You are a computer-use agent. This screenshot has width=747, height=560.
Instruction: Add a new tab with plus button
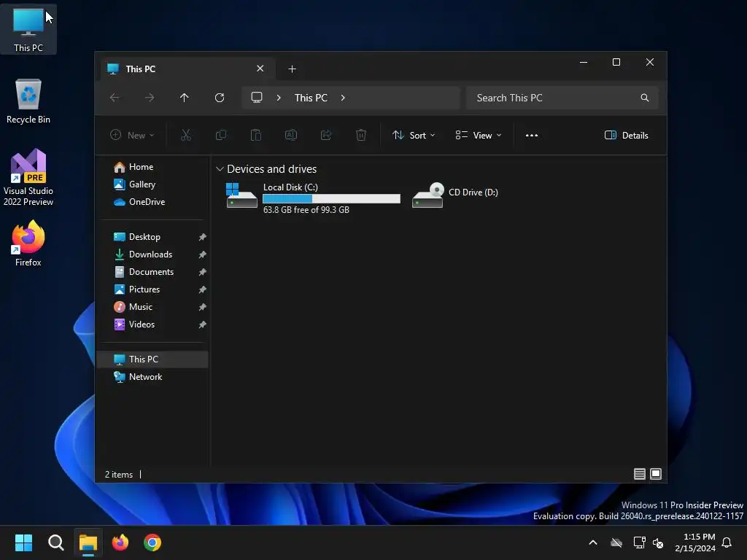tap(292, 69)
